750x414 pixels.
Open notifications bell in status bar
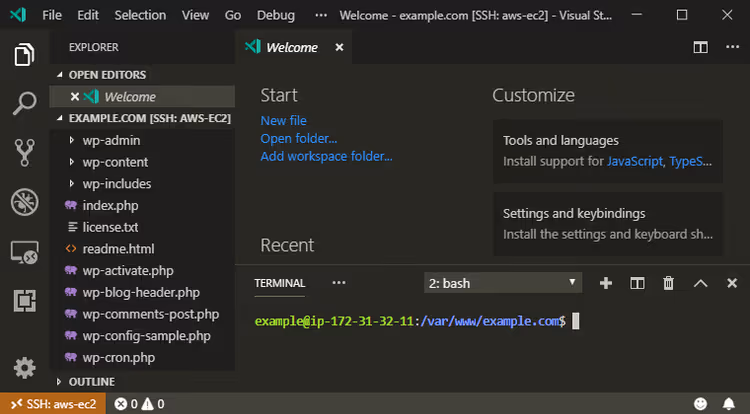coord(728,403)
